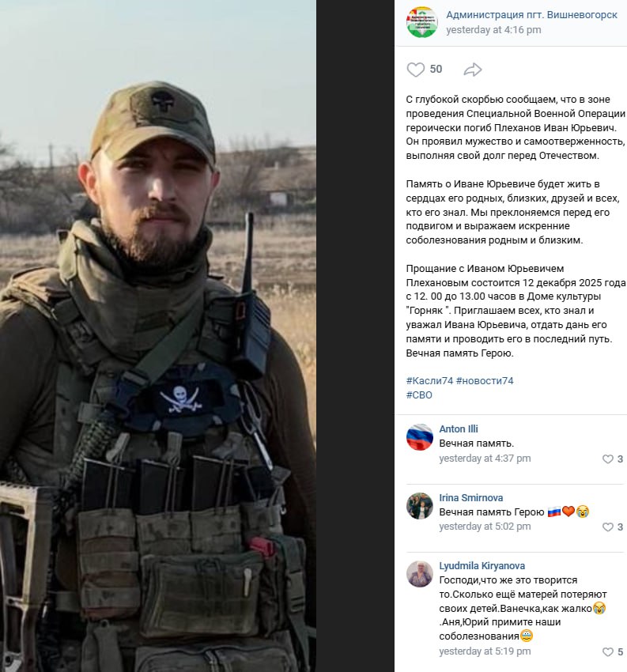The image size is (627, 672).
Task: Open Lyudmila Kiryanova's profile picture
Action: 420,574
